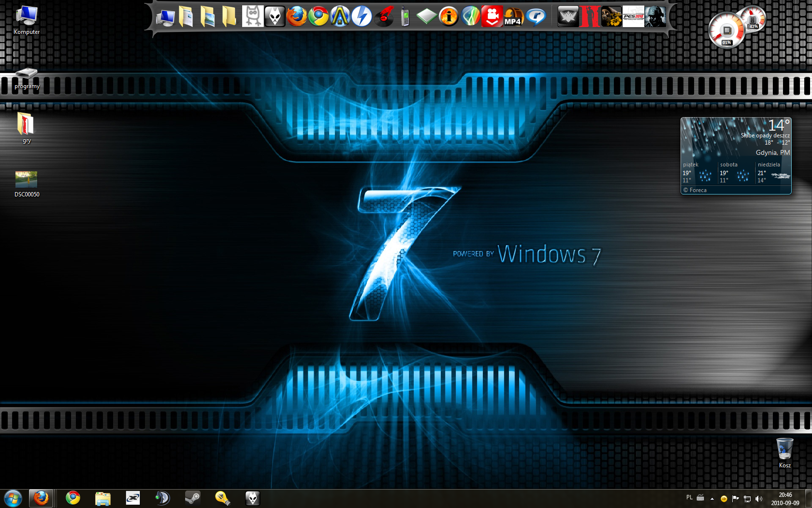
Task: Open the orange info 'i' dock icon
Action: coord(449,16)
